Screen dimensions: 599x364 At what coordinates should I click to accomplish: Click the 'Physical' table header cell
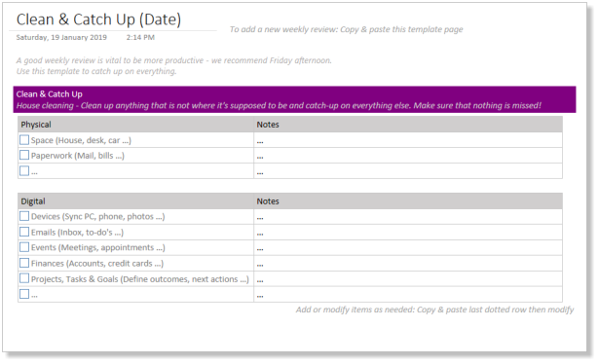point(135,125)
